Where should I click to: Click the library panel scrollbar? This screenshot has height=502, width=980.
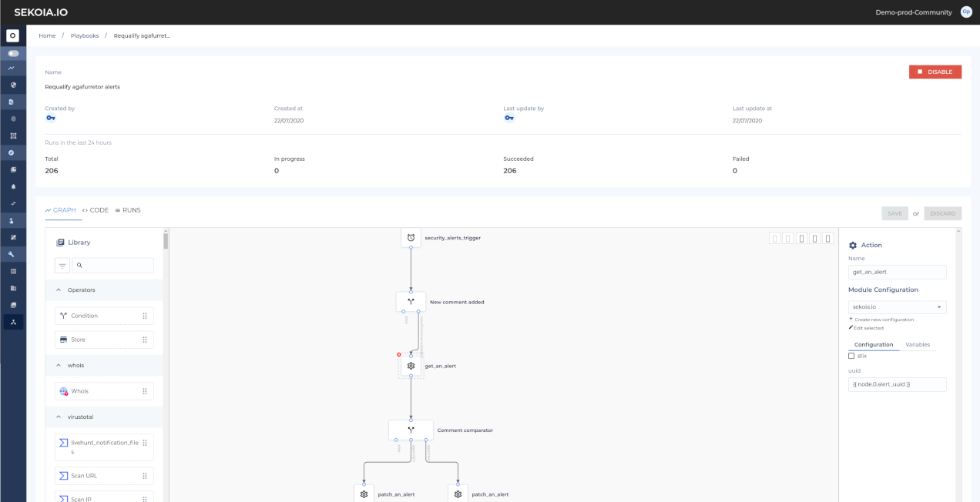pyautogui.click(x=166, y=240)
